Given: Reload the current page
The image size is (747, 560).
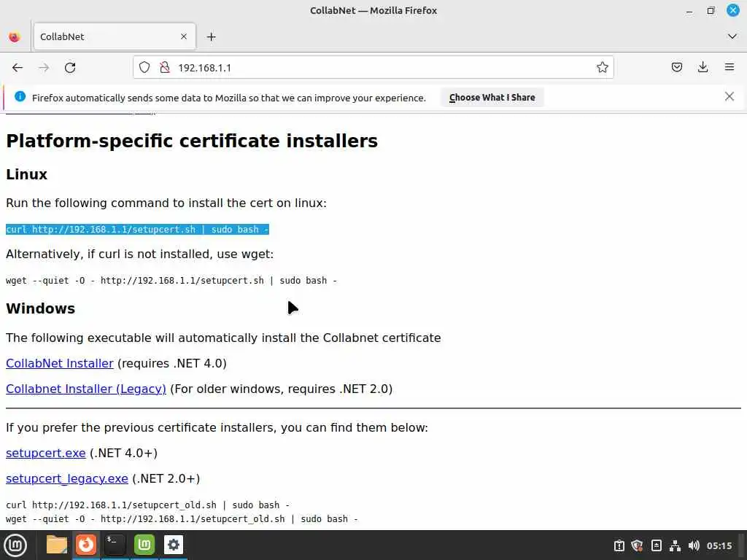Looking at the screenshot, I should pyautogui.click(x=70, y=68).
